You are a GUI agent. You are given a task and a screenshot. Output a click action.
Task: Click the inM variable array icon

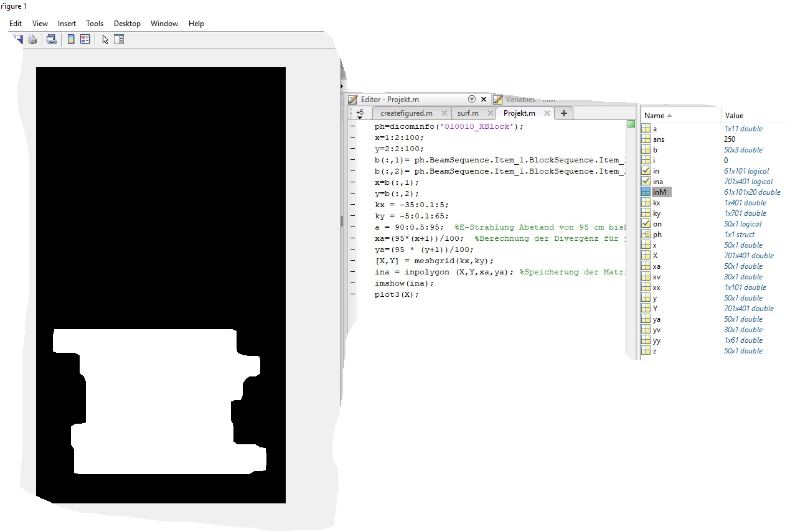646,192
